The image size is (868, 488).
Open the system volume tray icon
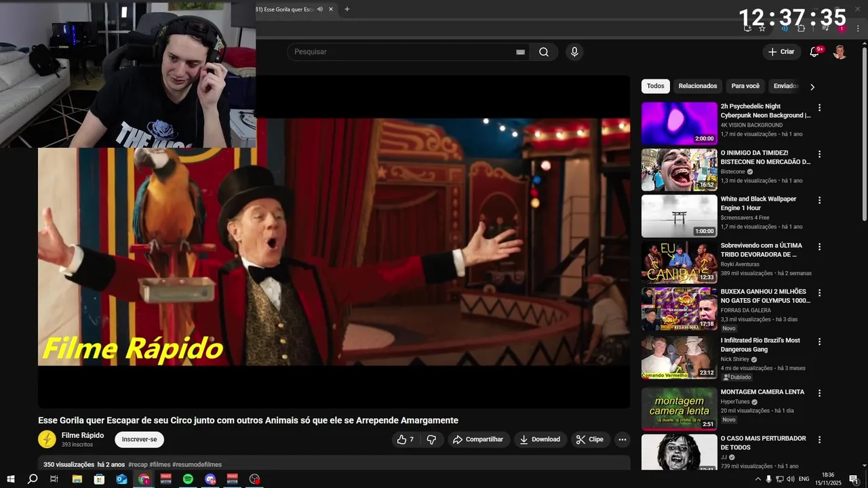[791, 479]
